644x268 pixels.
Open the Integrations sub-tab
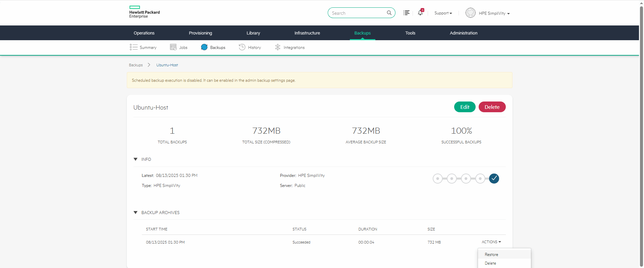[290, 47]
